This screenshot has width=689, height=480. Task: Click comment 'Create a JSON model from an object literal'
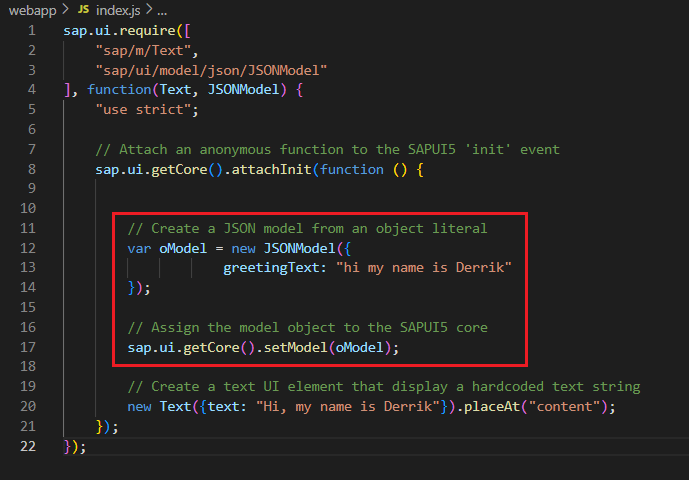(x=308, y=229)
